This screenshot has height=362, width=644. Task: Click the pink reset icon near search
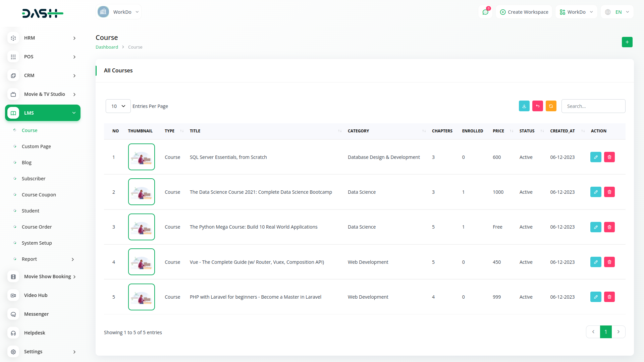[x=537, y=106]
